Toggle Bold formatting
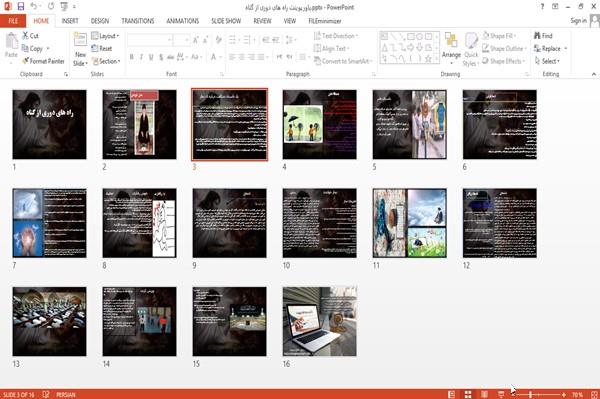Image resolution: width=600 pixels, height=399 pixels. coord(132,57)
